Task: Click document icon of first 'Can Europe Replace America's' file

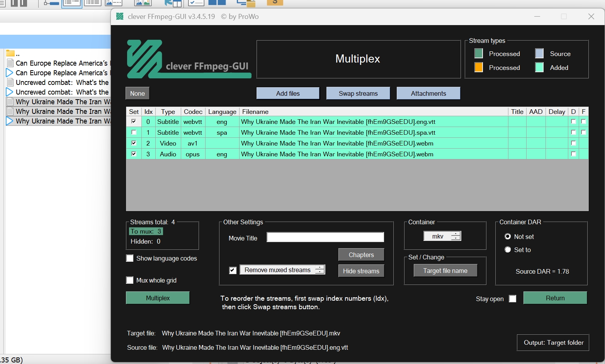Action: [x=10, y=63]
